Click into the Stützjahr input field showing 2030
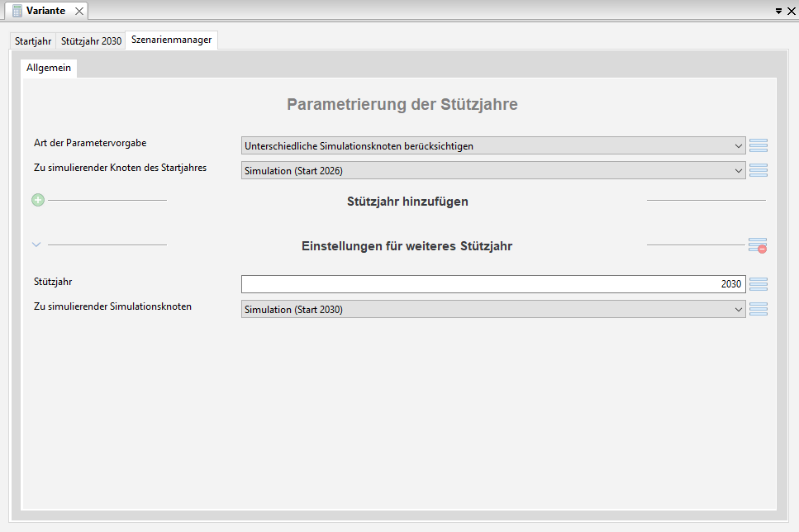The width and height of the screenshot is (799, 532). click(x=493, y=284)
